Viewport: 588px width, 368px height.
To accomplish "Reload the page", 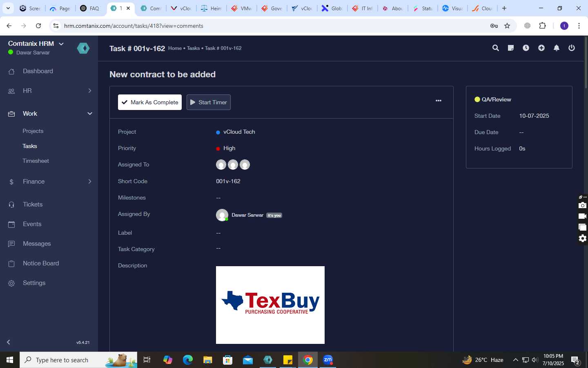I will tap(38, 26).
